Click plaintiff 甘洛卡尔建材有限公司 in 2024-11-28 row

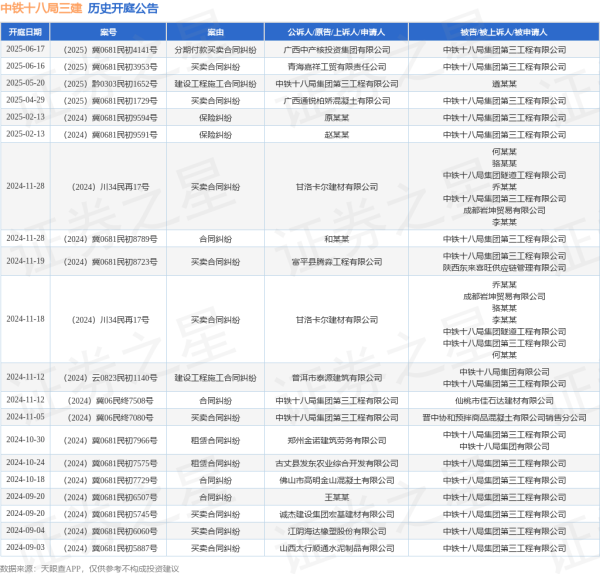point(336,186)
